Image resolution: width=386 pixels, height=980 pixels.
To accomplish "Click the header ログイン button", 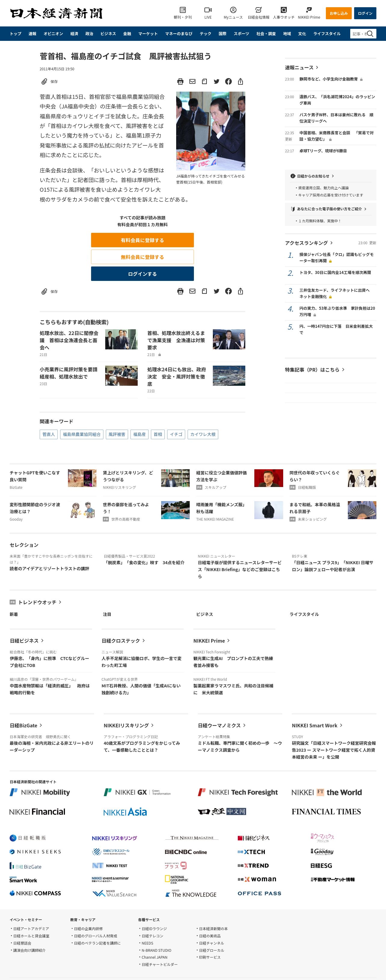I will pyautogui.click(x=365, y=13).
